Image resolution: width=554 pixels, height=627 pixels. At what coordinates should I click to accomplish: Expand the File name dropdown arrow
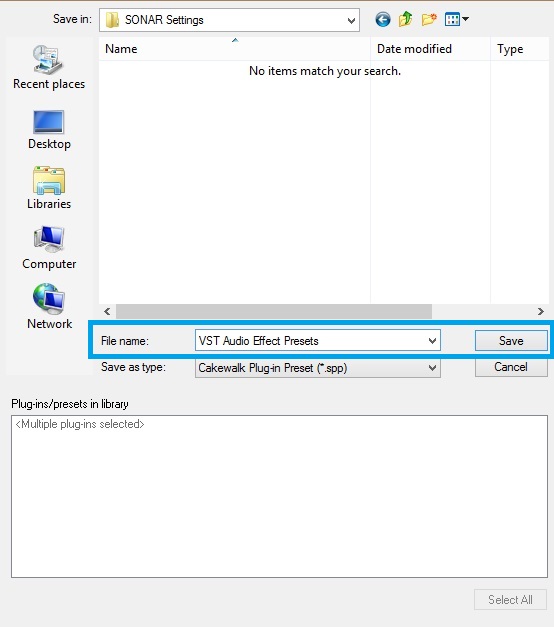click(x=432, y=340)
